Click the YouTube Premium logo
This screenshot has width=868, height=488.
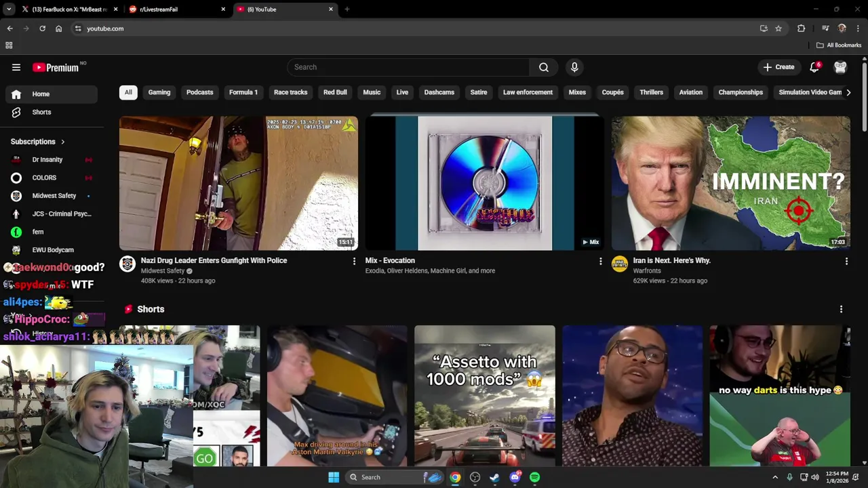(x=56, y=67)
